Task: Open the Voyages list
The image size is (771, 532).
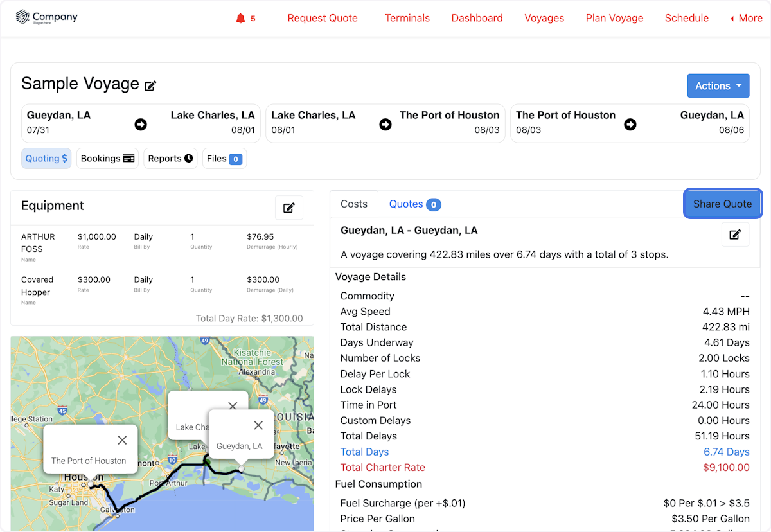Action: 544,18
